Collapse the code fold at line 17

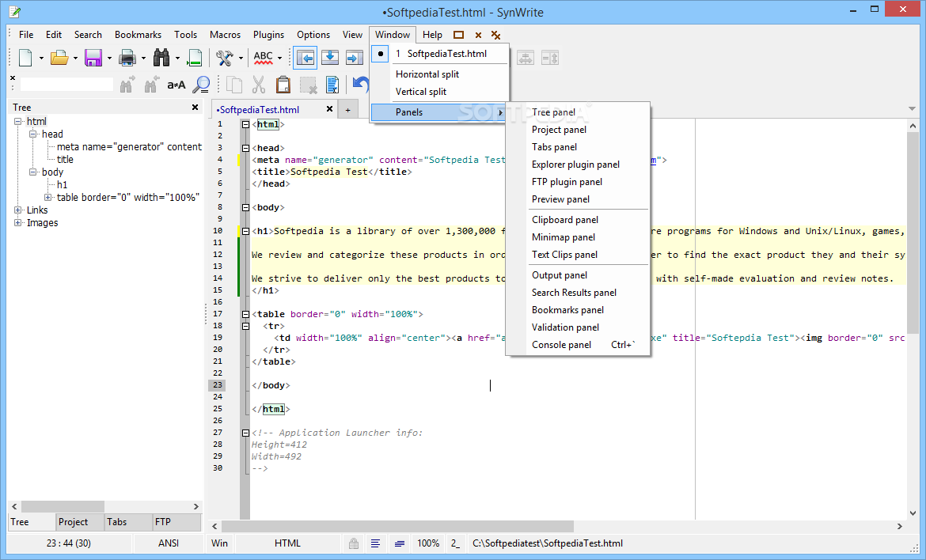(245, 314)
